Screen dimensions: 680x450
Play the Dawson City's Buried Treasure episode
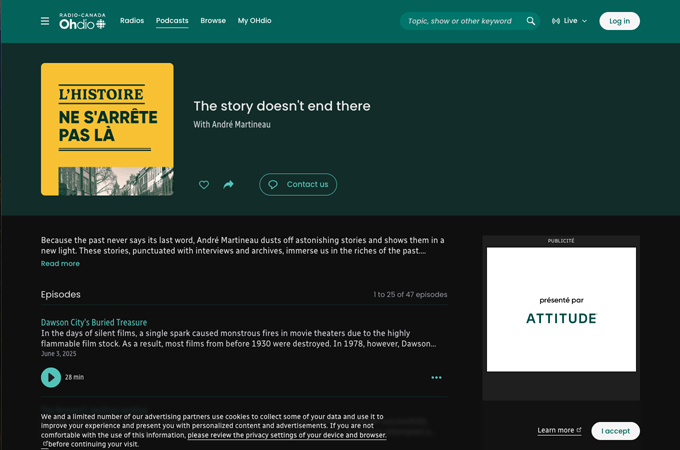point(51,377)
